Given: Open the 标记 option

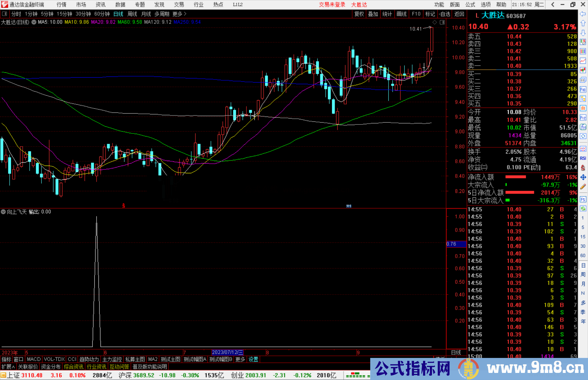Looking at the screenshot, I should (430, 14).
